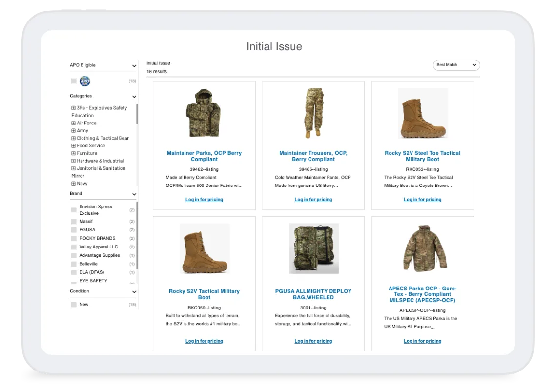Click the Maintainer Parka product image
The image size is (556, 392).
point(204,113)
